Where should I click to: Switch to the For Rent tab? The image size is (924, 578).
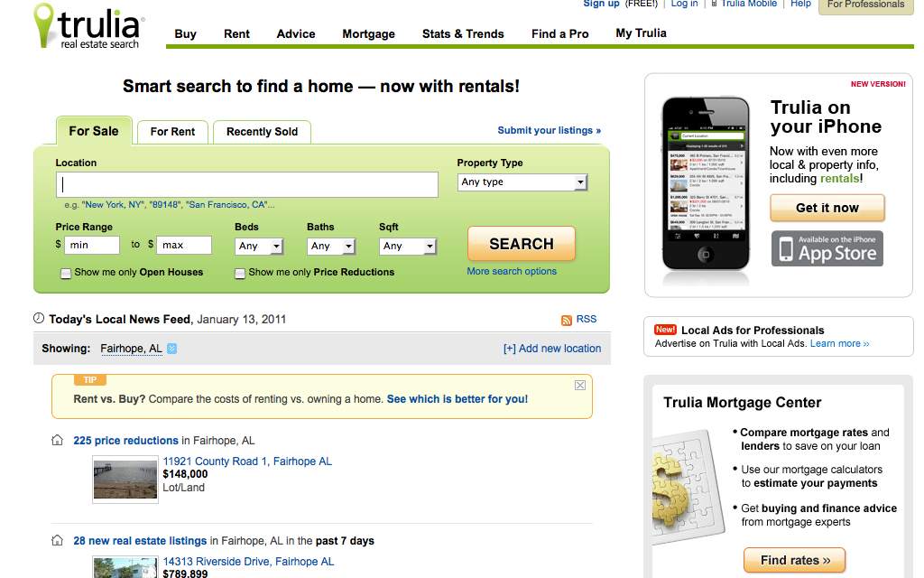pos(172,132)
